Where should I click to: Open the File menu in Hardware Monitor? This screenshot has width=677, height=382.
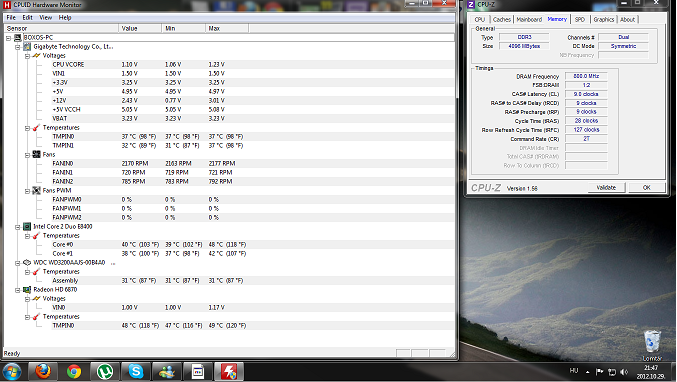11,18
